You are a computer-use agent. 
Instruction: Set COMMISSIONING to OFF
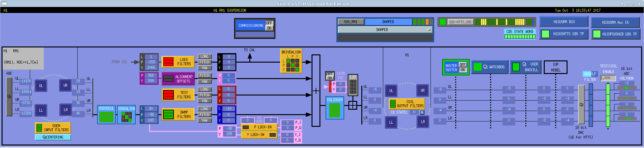pyautogui.click(x=269, y=23)
